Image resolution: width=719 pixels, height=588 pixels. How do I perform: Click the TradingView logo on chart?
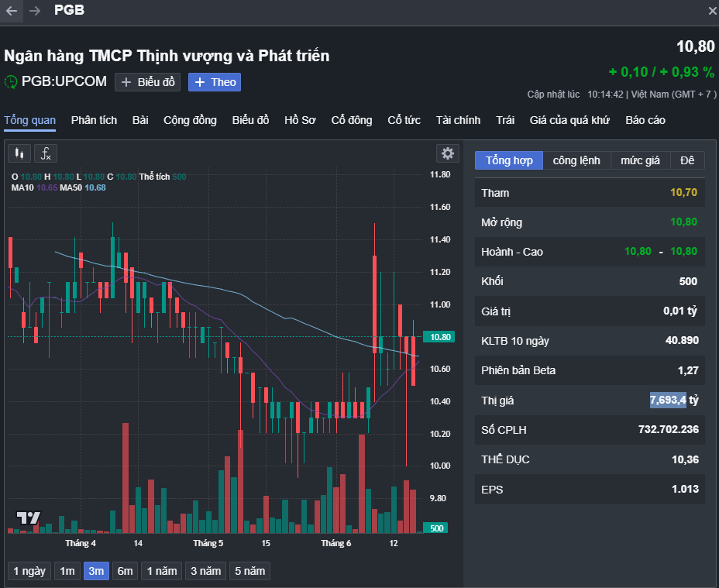[29, 518]
